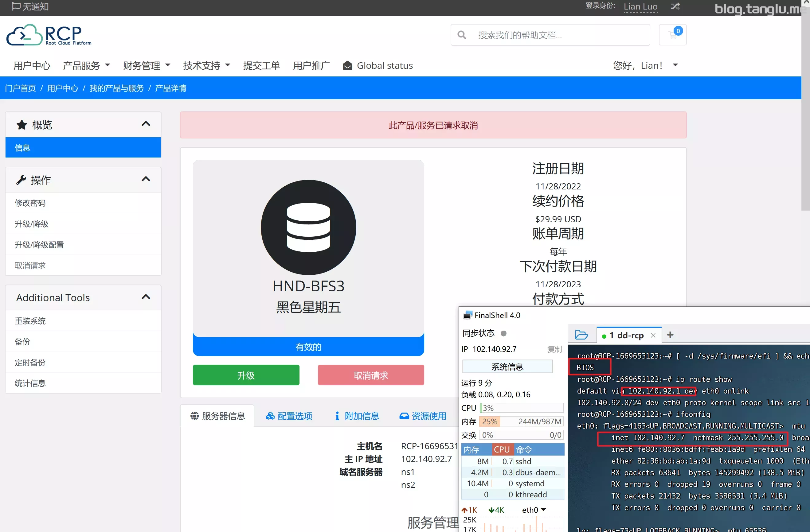Close the dd-rcp terminal tab
This screenshot has width=810, height=532.
(x=653, y=336)
